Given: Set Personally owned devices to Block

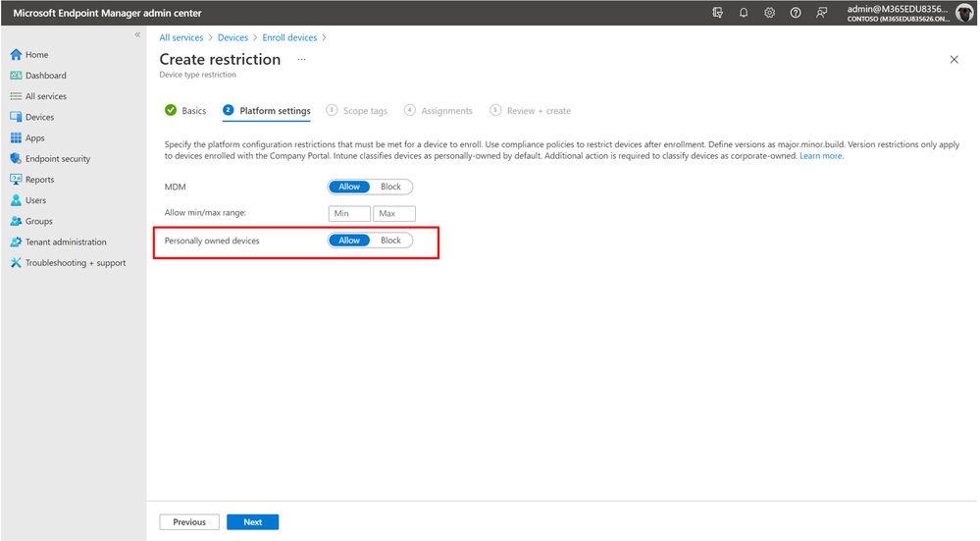Looking at the screenshot, I should (390, 241).
